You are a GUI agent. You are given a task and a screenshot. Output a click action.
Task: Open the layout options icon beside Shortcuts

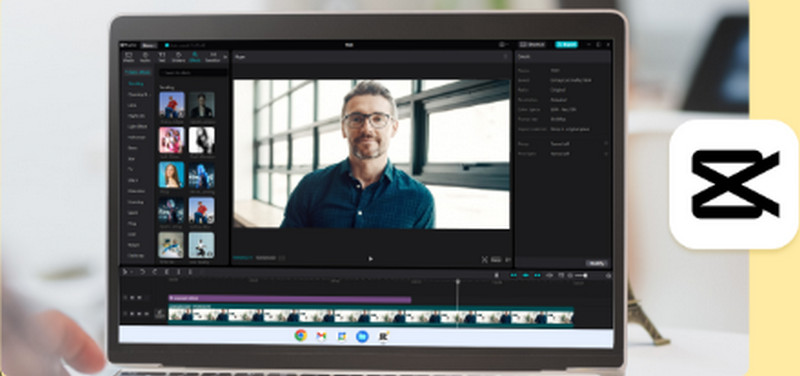click(504, 44)
